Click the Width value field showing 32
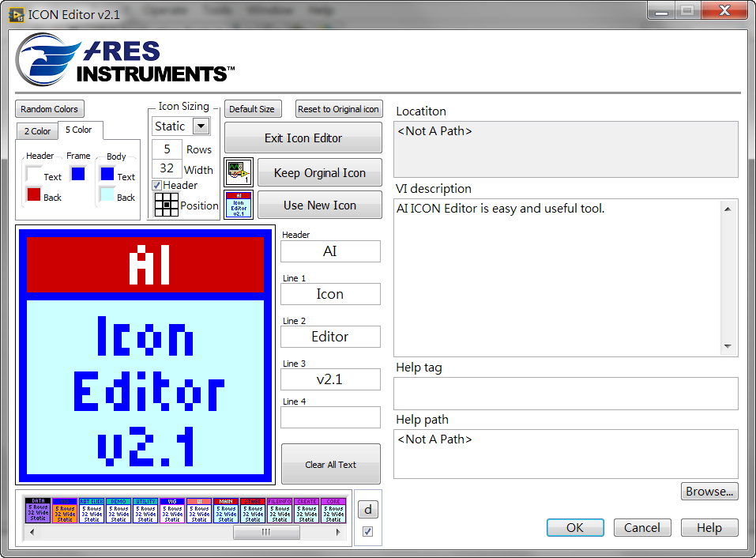The image size is (756, 558). [167, 168]
